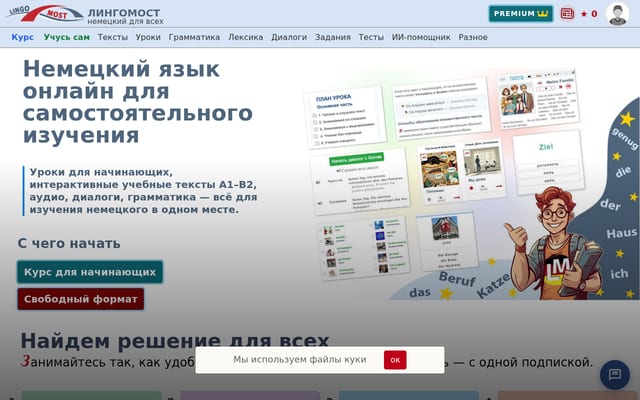Open the Тексты menu

pos(113,37)
